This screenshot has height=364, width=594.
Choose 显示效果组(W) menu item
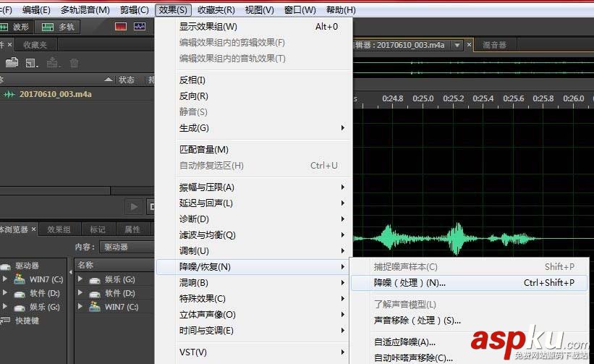[x=254, y=27]
